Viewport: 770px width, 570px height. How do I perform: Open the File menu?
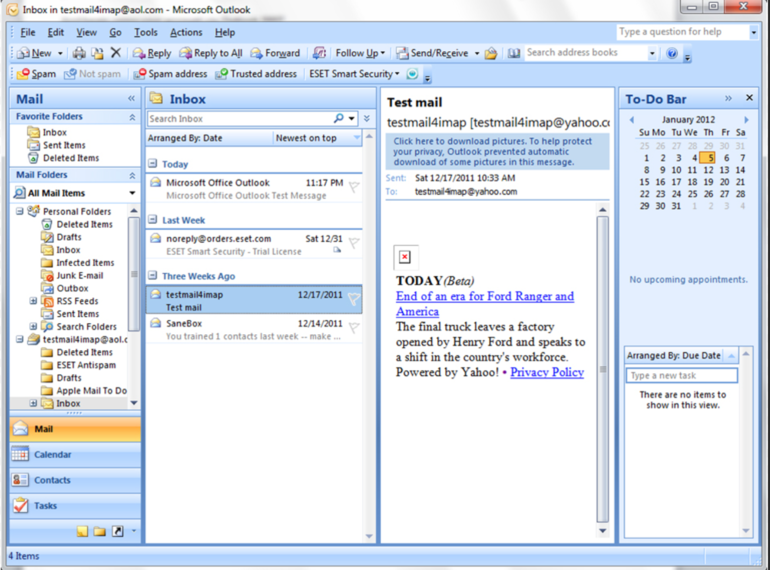tap(28, 32)
